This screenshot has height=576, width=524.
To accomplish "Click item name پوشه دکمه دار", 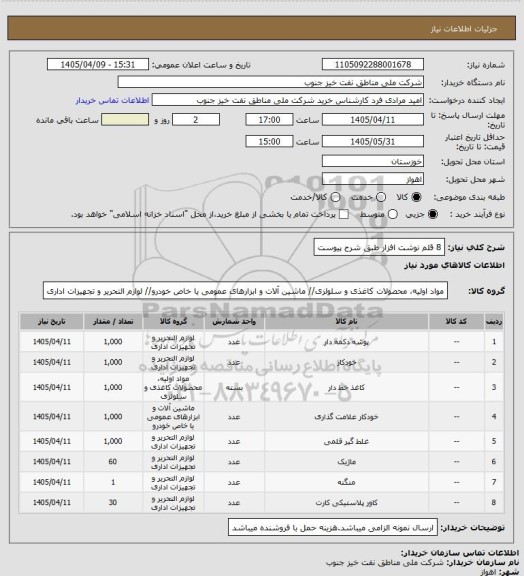I will click(346, 342).
